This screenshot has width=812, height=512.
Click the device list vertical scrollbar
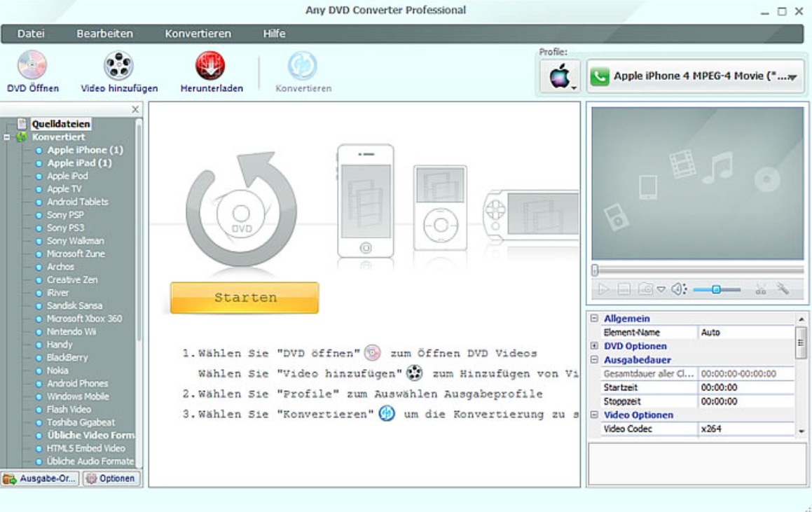pyautogui.click(x=138, y=230)
